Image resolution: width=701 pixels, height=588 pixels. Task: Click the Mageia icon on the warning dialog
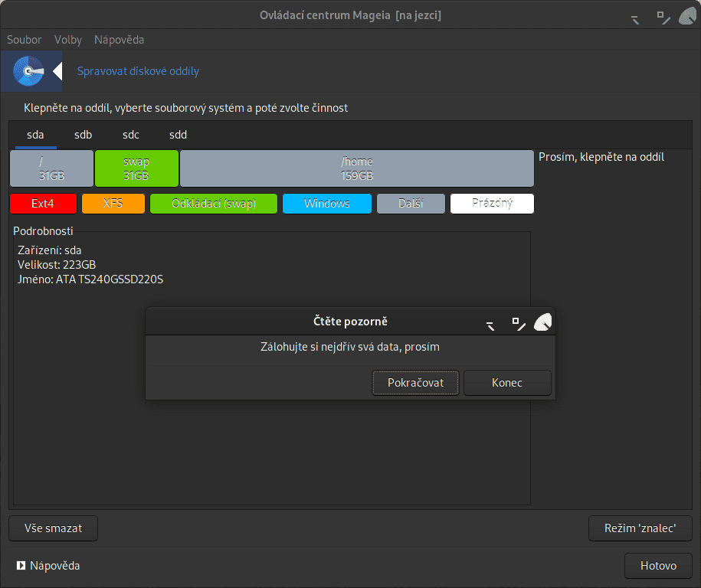point(543,322)
